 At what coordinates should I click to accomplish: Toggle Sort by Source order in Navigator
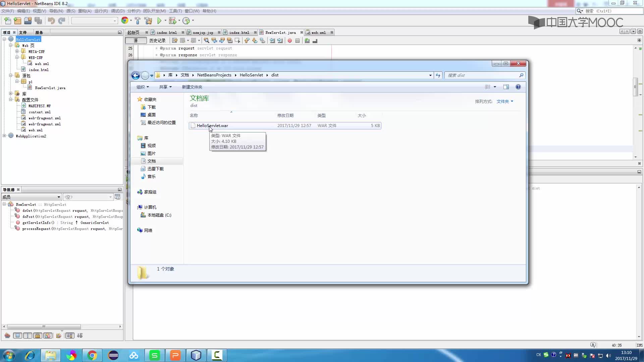pyautogui.click(x=80, y=336)
